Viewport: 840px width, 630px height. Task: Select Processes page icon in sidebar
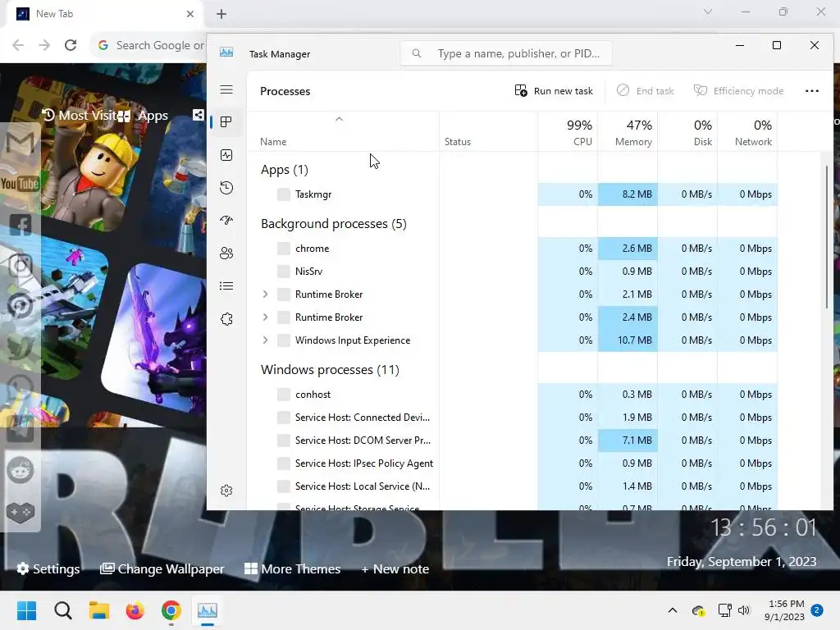(226, 122)
